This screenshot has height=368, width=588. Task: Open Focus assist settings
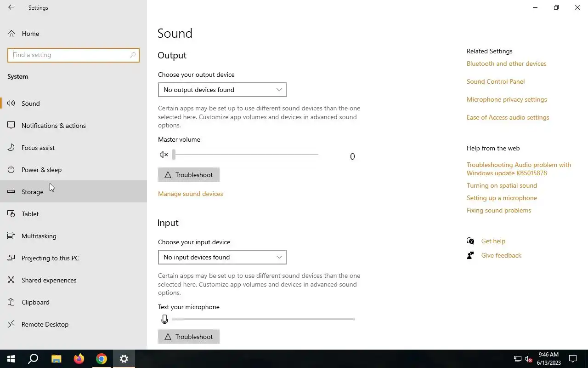tap(73, 148)
